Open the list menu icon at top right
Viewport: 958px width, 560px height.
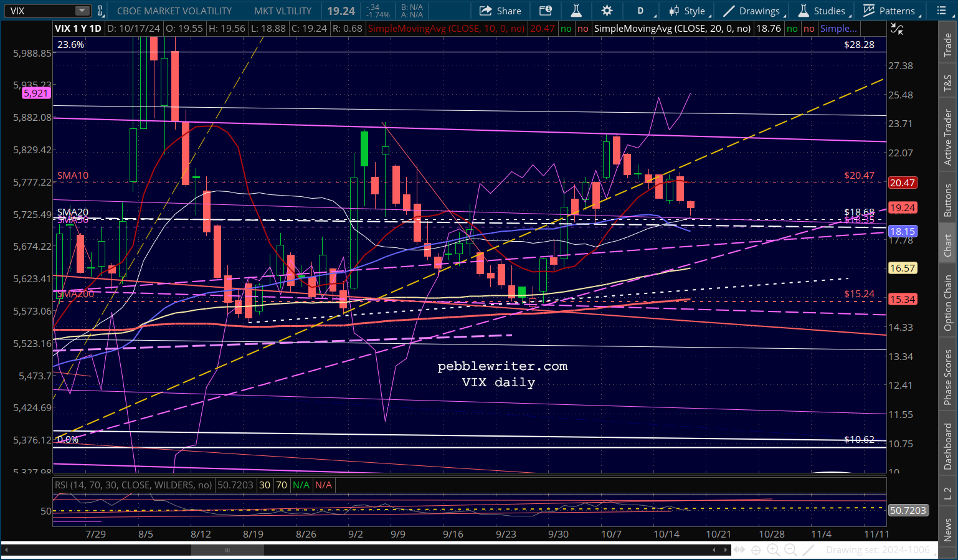(941, 11)
